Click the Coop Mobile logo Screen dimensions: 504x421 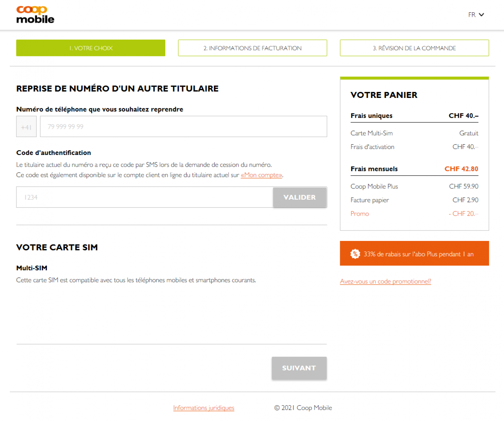(35, 15)
